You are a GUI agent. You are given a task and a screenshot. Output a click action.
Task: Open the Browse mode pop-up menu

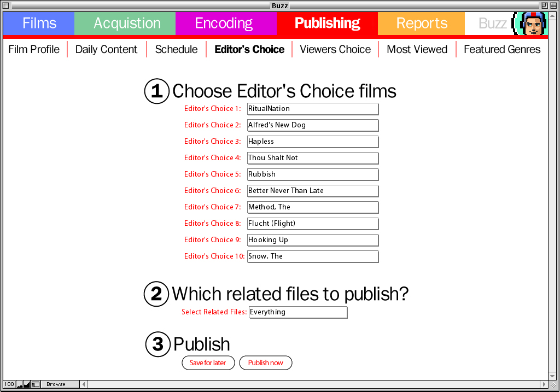60,384
